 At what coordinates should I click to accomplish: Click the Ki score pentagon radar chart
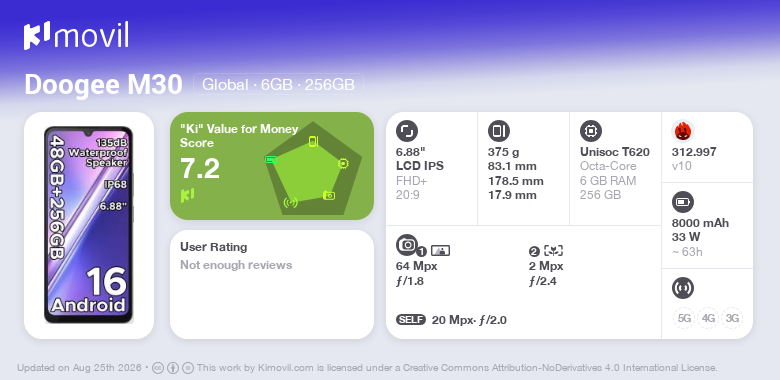(313, 168)
